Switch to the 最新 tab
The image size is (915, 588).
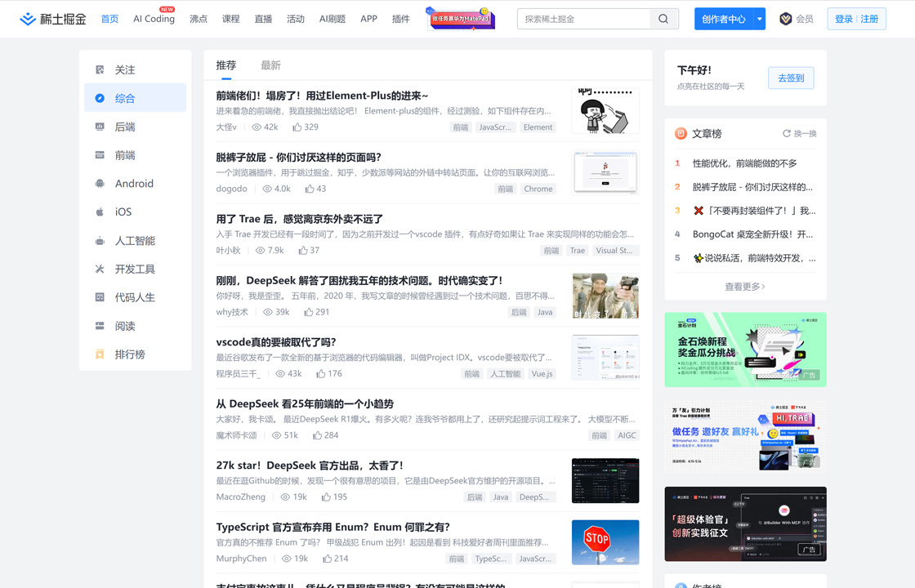click(x=270, y=65)
